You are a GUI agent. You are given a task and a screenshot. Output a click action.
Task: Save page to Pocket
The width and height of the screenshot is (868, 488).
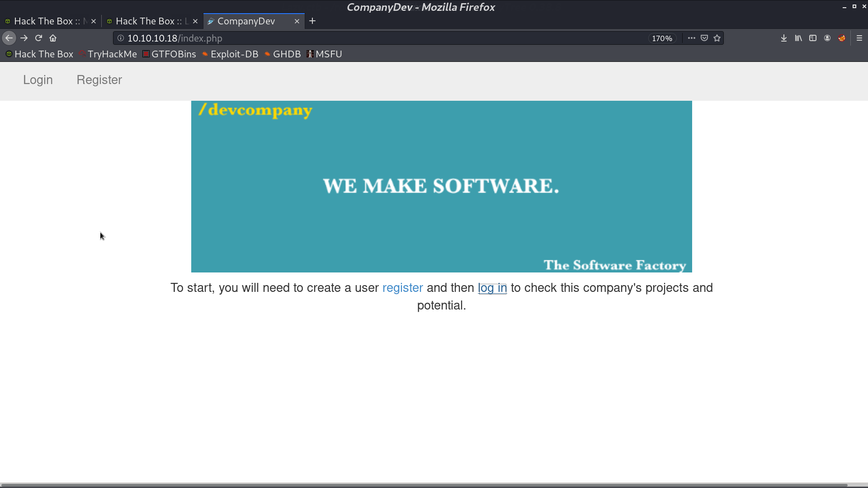point(704,38)
